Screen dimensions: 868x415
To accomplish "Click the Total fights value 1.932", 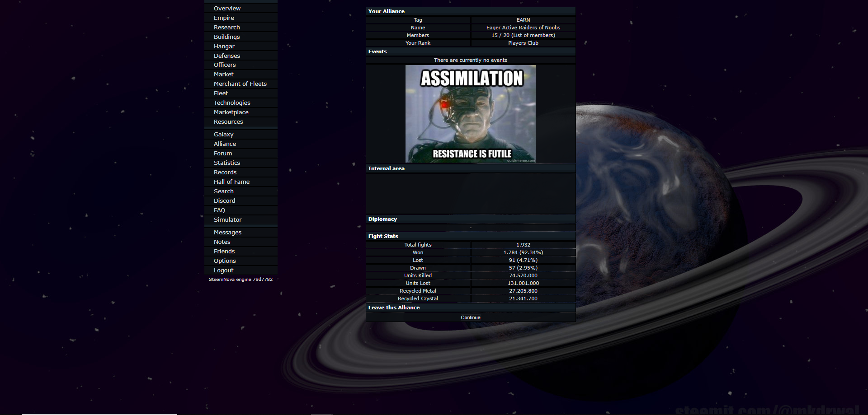I will tap(523, 245).
